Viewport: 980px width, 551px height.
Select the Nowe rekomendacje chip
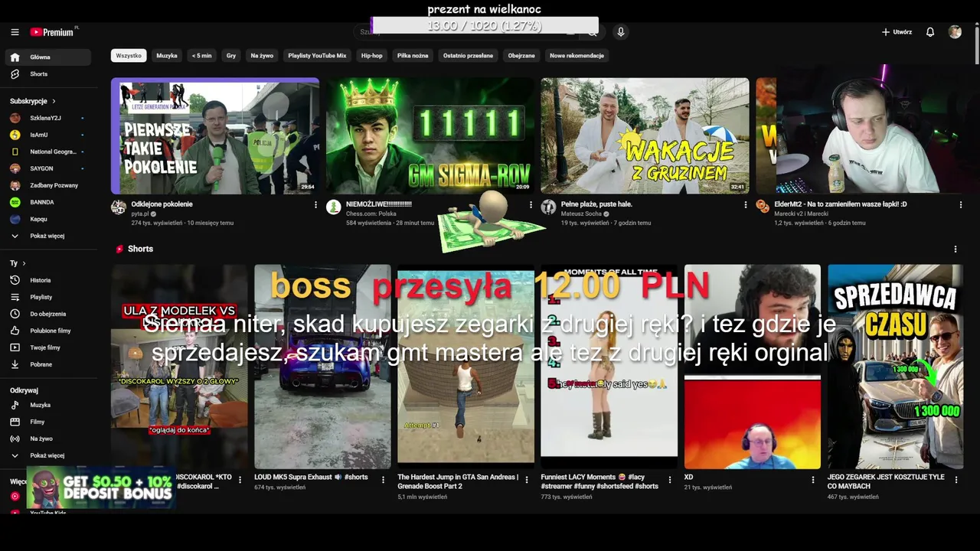click(577, 56)
